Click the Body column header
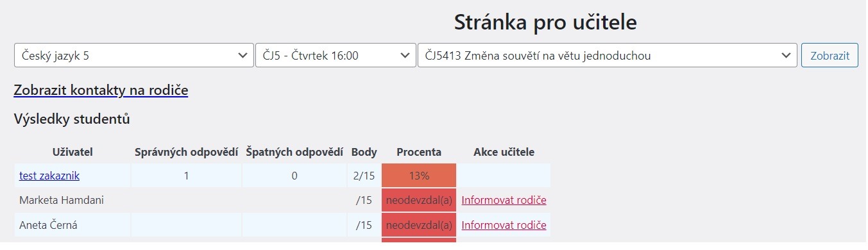The width and height of the screenshot is (868, 250). pyautogui.click(x=364, y=152)
